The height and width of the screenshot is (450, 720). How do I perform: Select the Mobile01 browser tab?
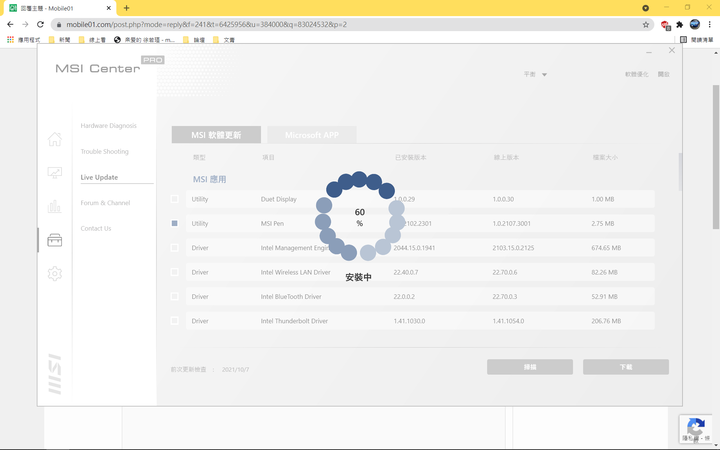point(59,8)
